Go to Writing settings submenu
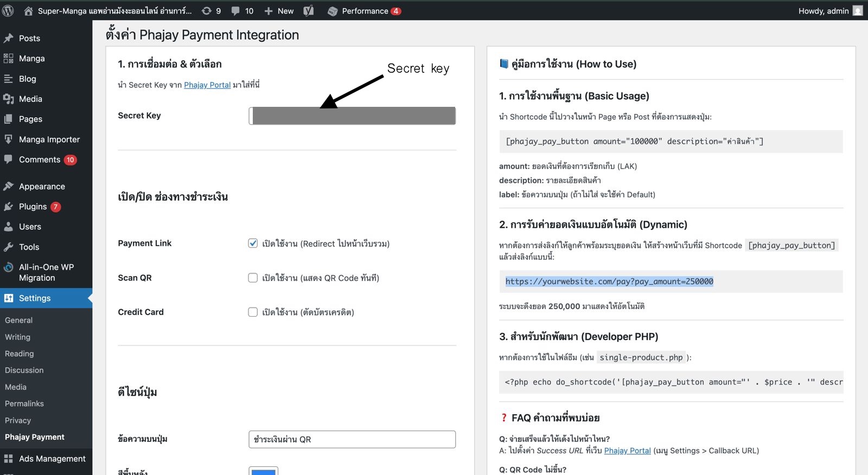Screen dimensions: 868x475 (x=17, y=337)
